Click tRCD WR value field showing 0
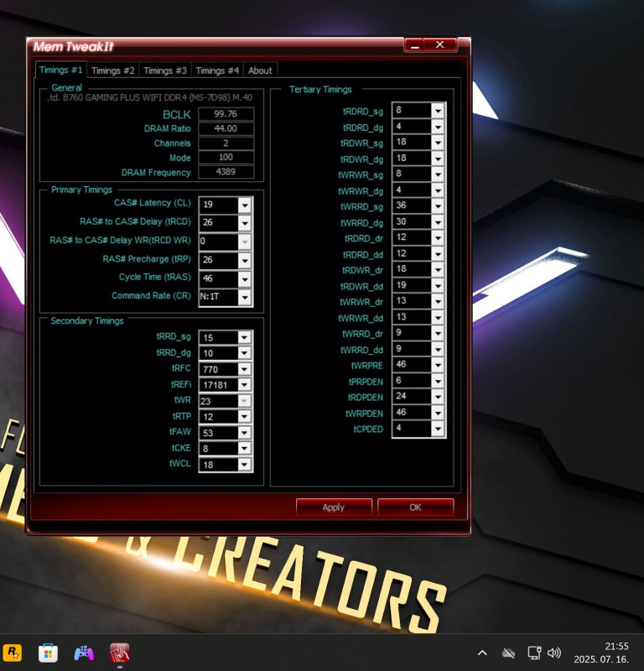This screenshot has height=671, width=644. [x=219, y=241]
